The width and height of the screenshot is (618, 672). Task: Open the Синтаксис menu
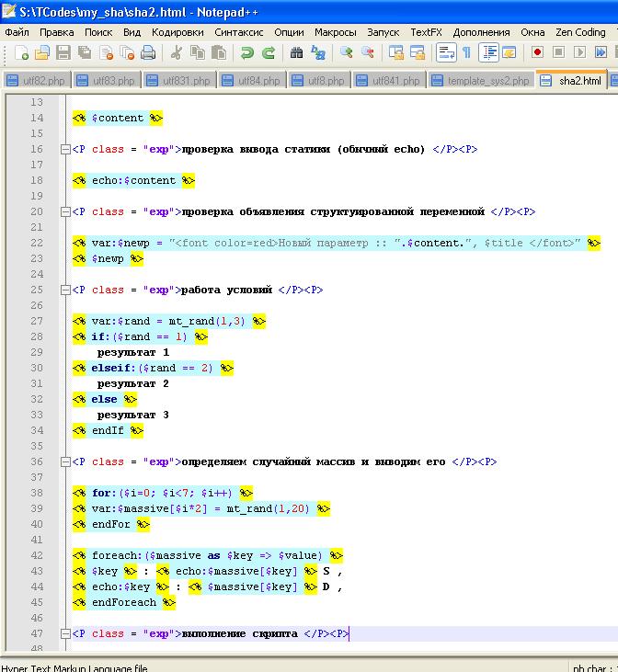[239, 32]
